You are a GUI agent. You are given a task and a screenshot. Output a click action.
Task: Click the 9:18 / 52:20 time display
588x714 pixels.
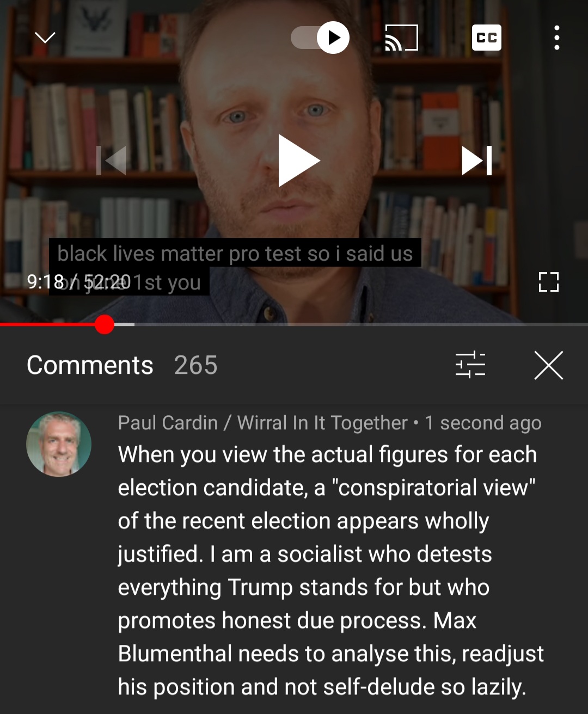click(79, 282)
